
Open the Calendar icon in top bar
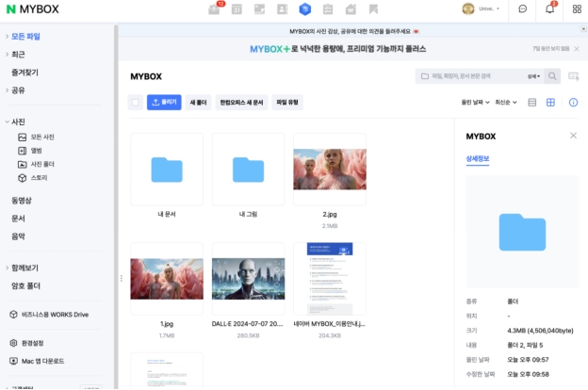pos(237,9)
